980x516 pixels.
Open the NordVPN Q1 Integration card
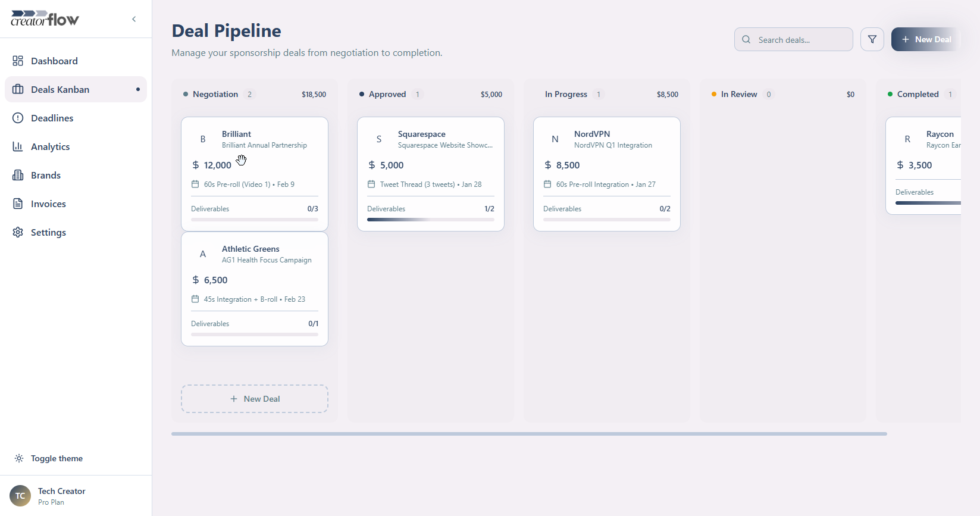pyautogui.click(x=606, y=174)
